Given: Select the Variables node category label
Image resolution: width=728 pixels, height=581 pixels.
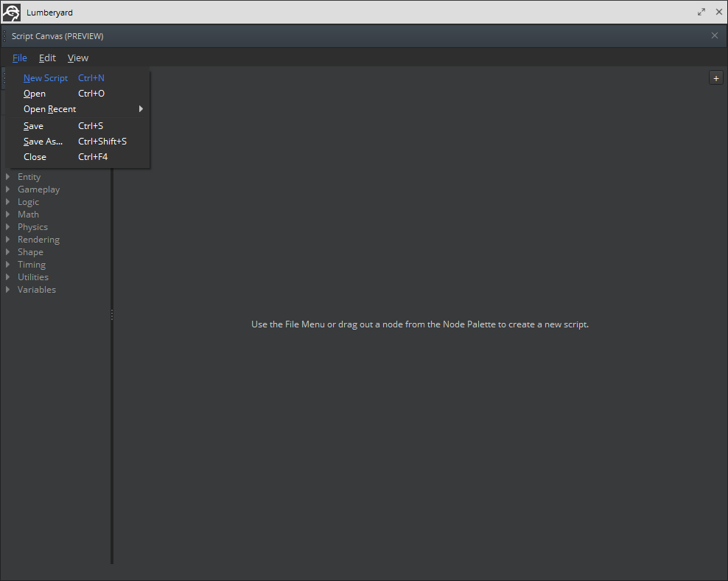Looking at the screenshot, I should pyautogui.click(x=37, y=290).
